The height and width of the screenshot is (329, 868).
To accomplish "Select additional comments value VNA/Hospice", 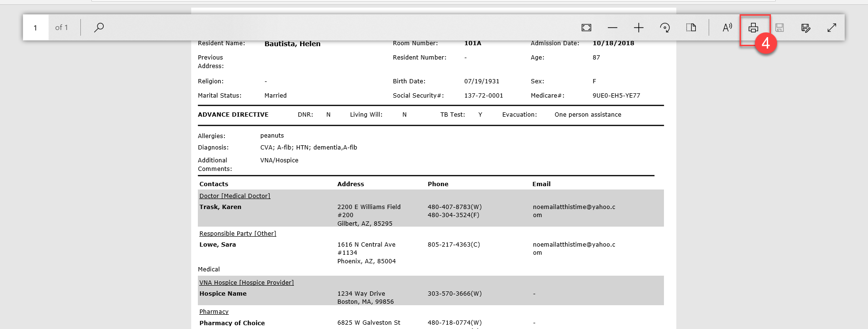I will point(279,160).
